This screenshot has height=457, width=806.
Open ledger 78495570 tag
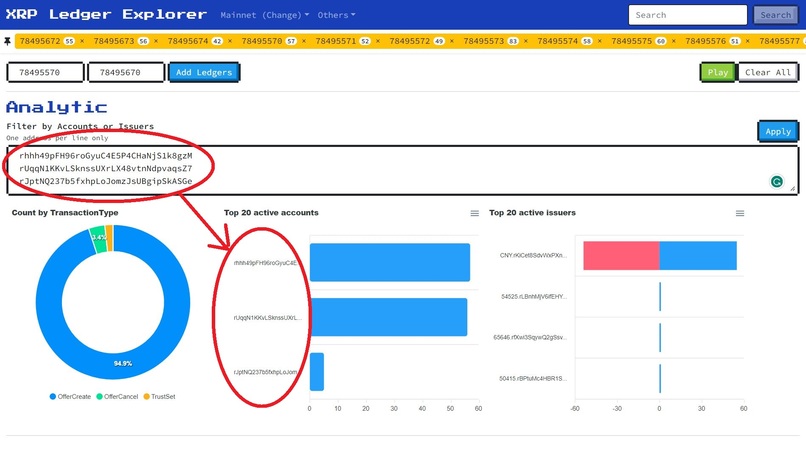(x=262, y=41)
